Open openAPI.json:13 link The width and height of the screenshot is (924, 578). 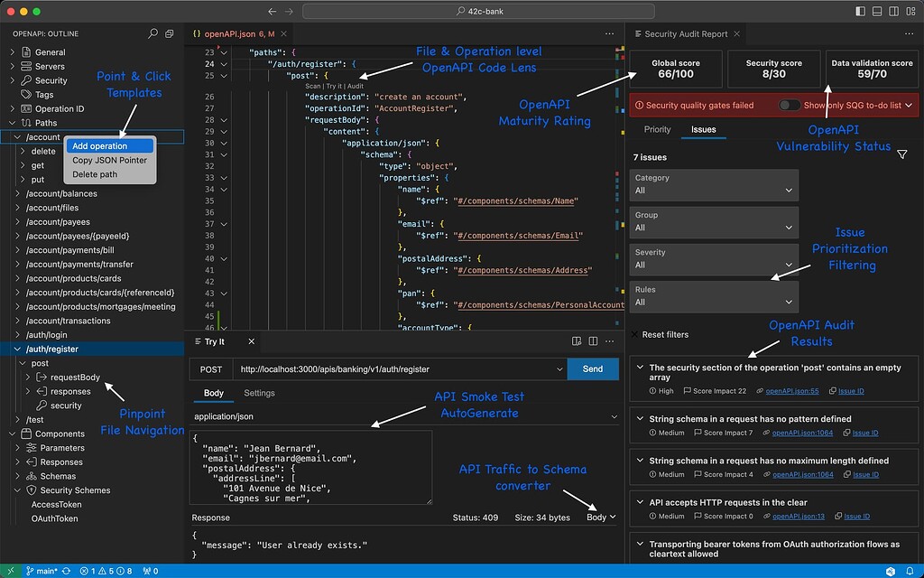(799, 516)
